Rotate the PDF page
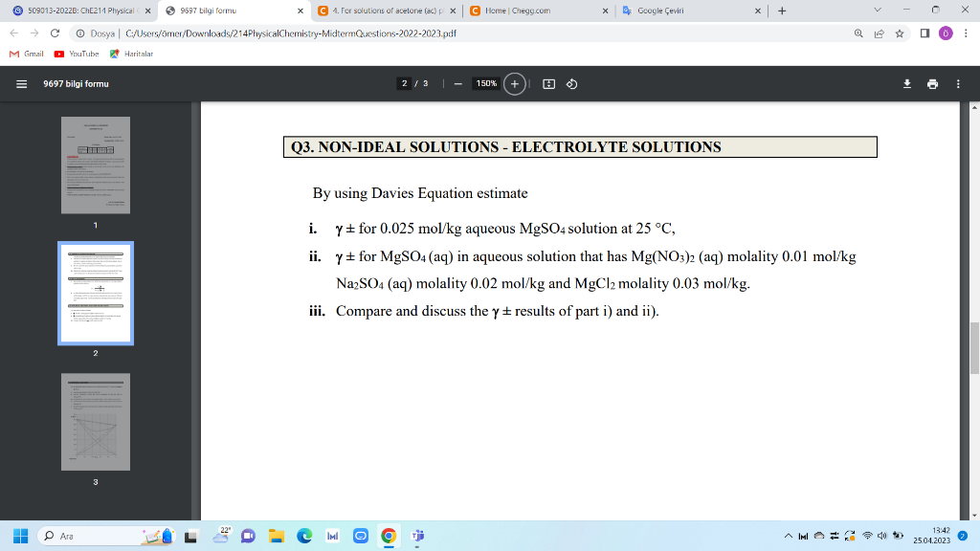This screenshot has height=551, width=980. tap(571, 83)
